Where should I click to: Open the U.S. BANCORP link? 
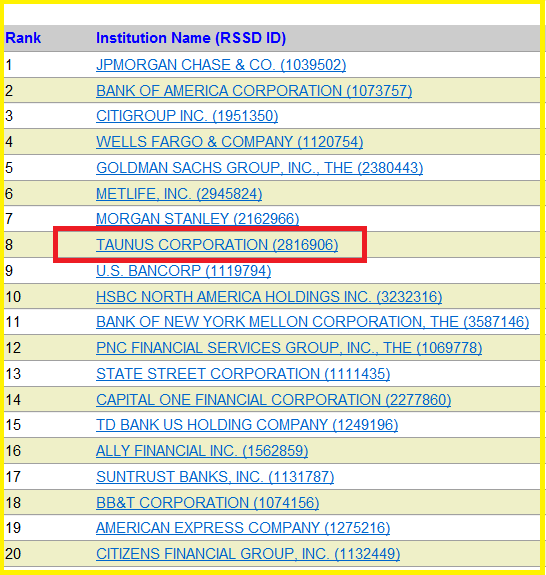pyautogui.click(x=183, y=271)
